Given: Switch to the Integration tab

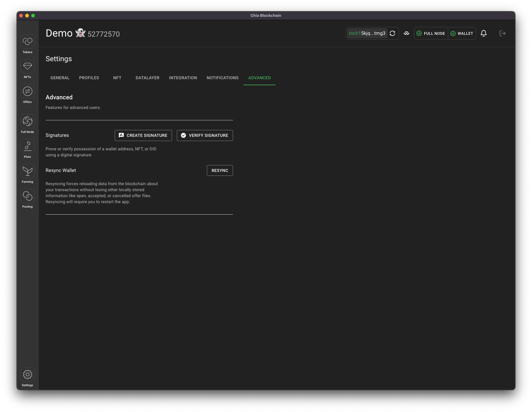Looking at the screenshot, I should point(183,78).
